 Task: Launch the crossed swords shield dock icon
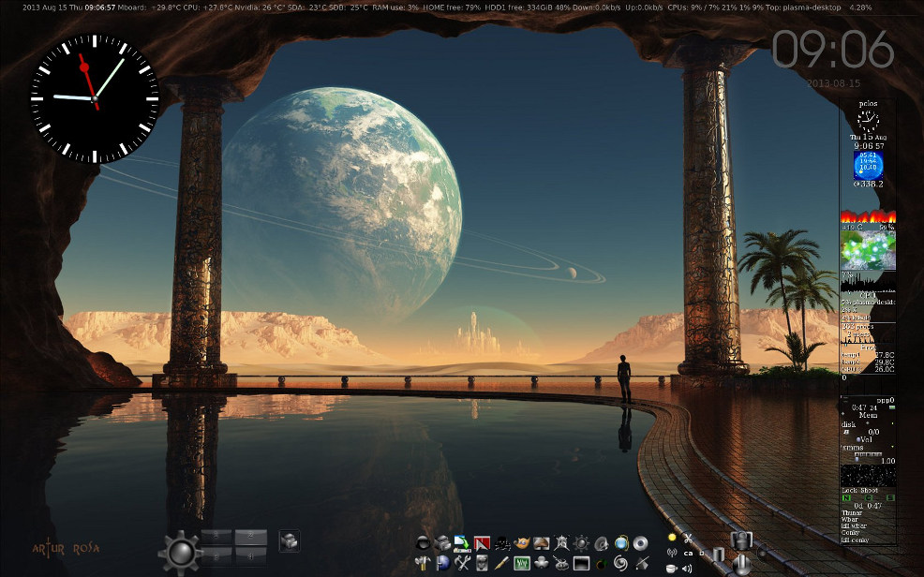coord(561,543)
